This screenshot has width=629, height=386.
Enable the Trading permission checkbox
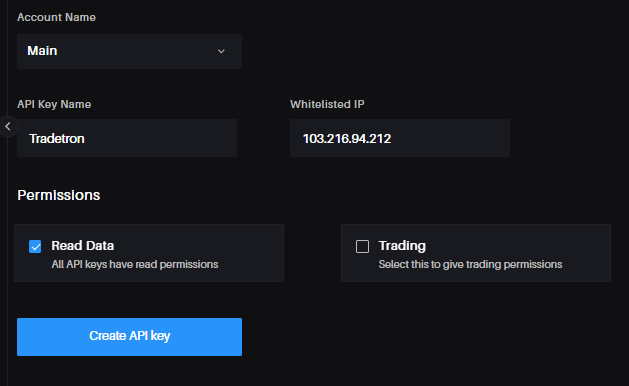[x=362, y=246]
